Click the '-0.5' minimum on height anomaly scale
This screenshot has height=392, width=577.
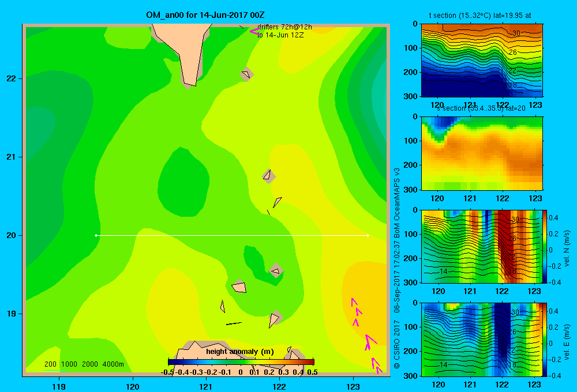167,372
